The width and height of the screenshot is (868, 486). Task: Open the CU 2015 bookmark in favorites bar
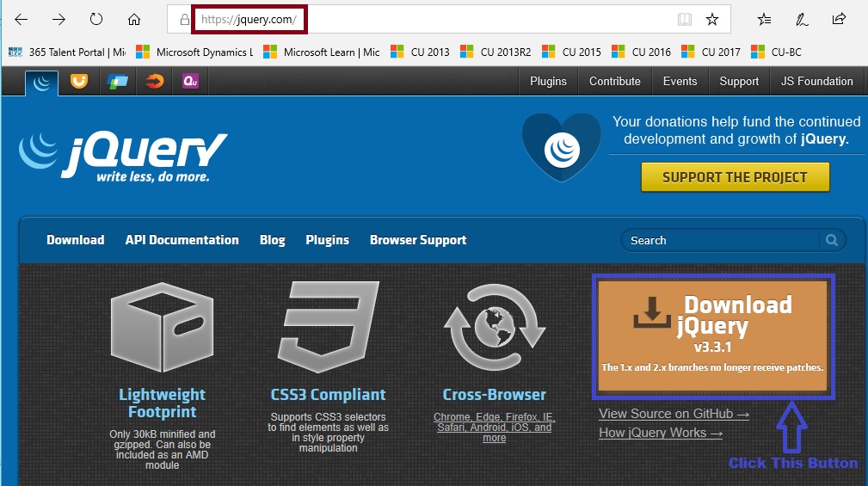pyautogui.click(x=572, y=52)
